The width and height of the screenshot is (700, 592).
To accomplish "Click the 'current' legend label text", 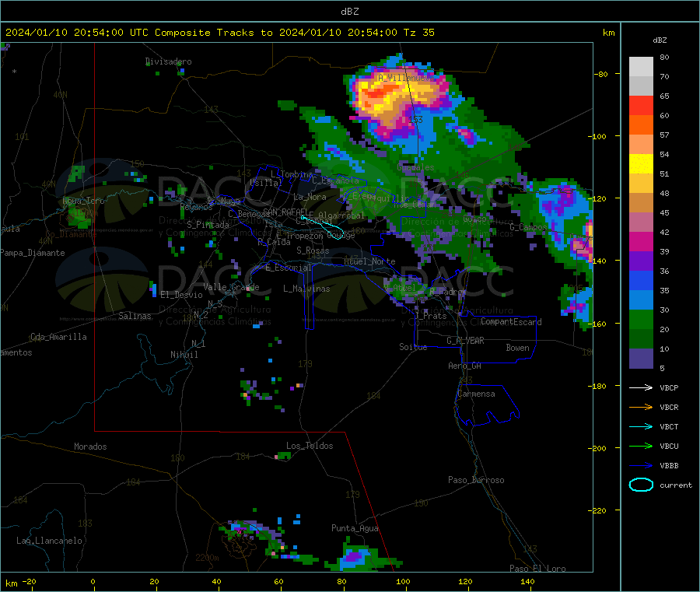I will point(676,485).
